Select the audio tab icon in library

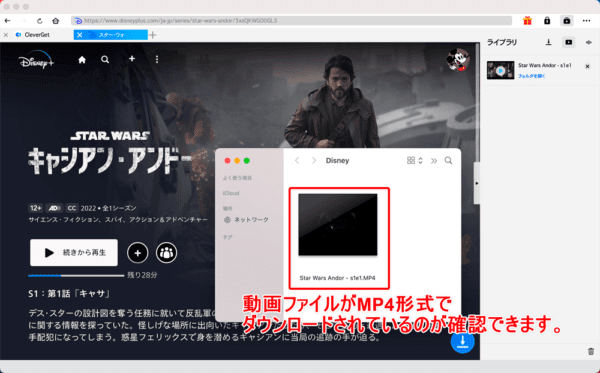[589, 42]
